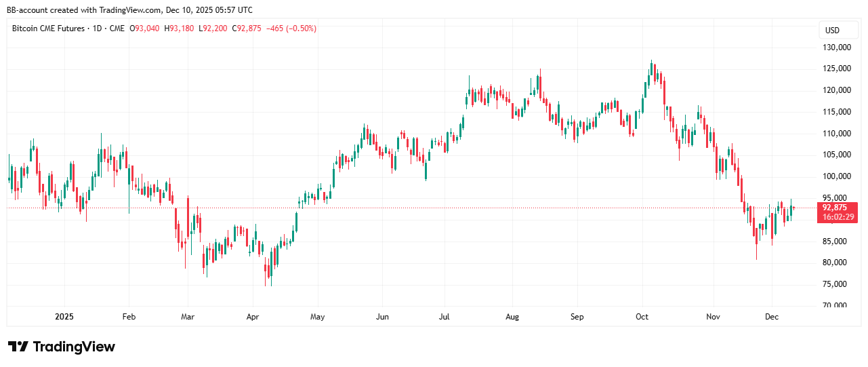Click the 2025 label on time axis
Viewport: 868px width, 367px height.
pyautogui.click(x=64, y=316)
